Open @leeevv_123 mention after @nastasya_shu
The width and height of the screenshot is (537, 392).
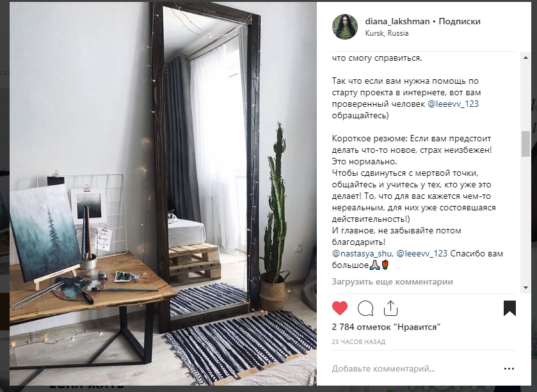pyautogui.click(x=422, y=253)
